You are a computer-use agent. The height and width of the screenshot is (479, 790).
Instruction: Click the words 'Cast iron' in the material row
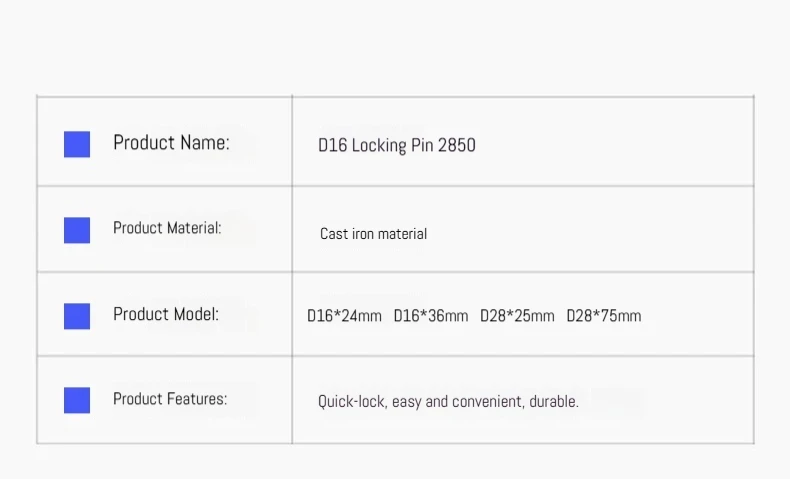coord(347,234)
